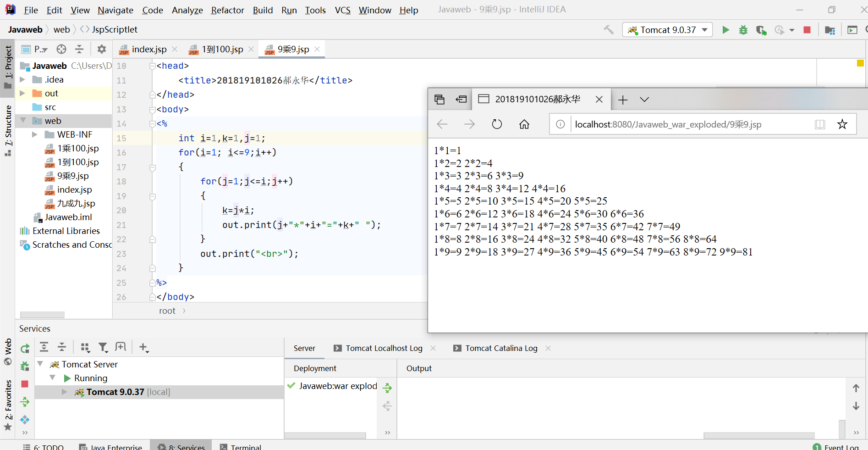Stop the running Tomcat with red square
868x450 pixels.
tap(807, 30)
